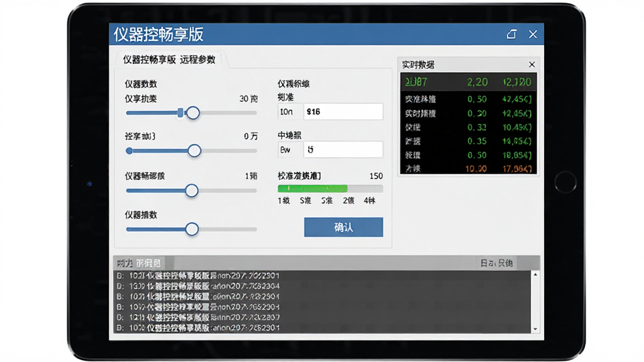Click the 0.35 value in the real-time data table

477,141
